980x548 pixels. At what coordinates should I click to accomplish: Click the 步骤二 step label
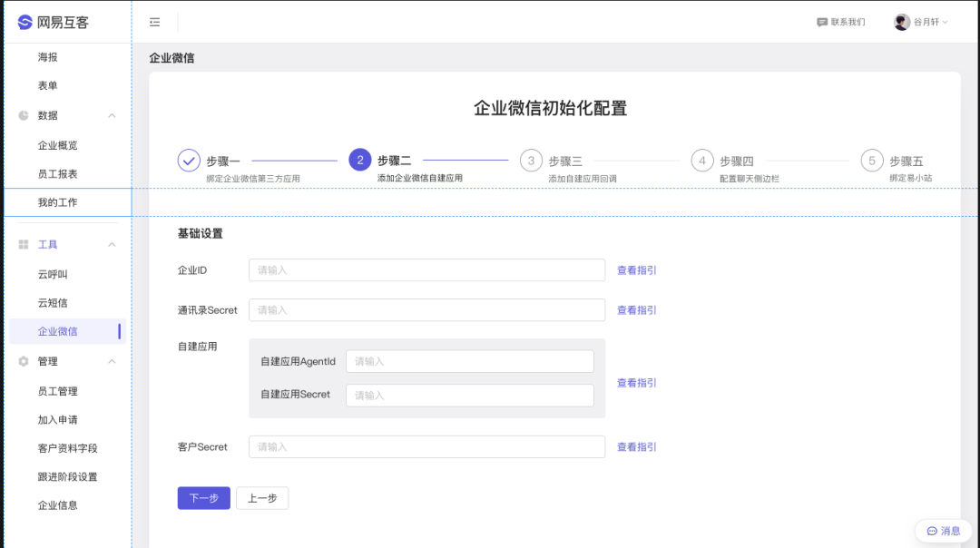(395, 161)
